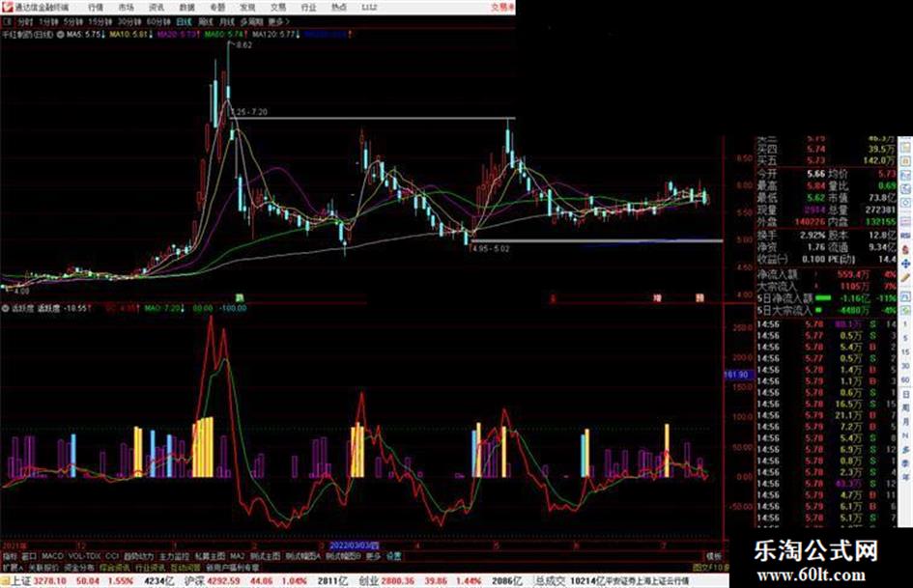Click the 换手 2.92% value
This screenshot has height=588, width=913.
click(x=813, y=236)
